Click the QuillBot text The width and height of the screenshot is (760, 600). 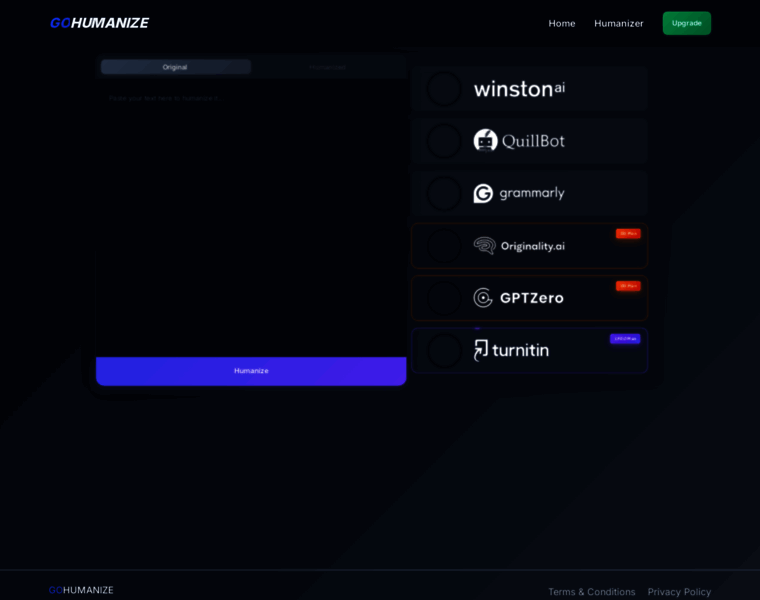tap(533, 141)
